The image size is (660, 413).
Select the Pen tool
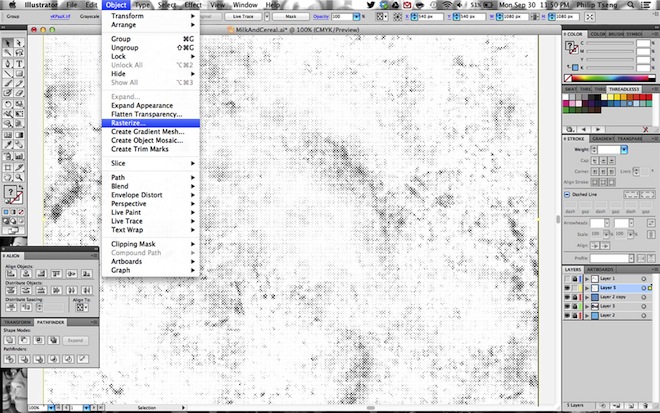(x=8, y=64)
